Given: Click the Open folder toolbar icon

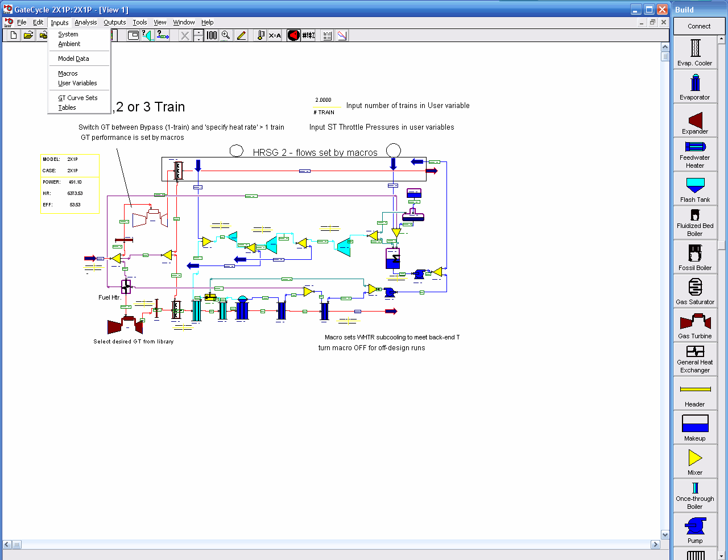Looking at the screenshot, I should [28, 35].
